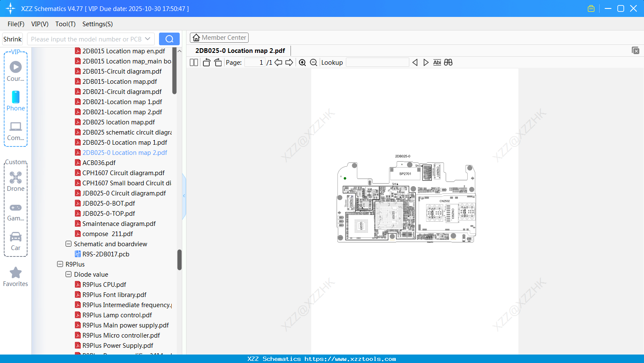The width and height of the screenshot is (644, 363).
Task: Go to the next page arrow
Action: click(289, 62)
